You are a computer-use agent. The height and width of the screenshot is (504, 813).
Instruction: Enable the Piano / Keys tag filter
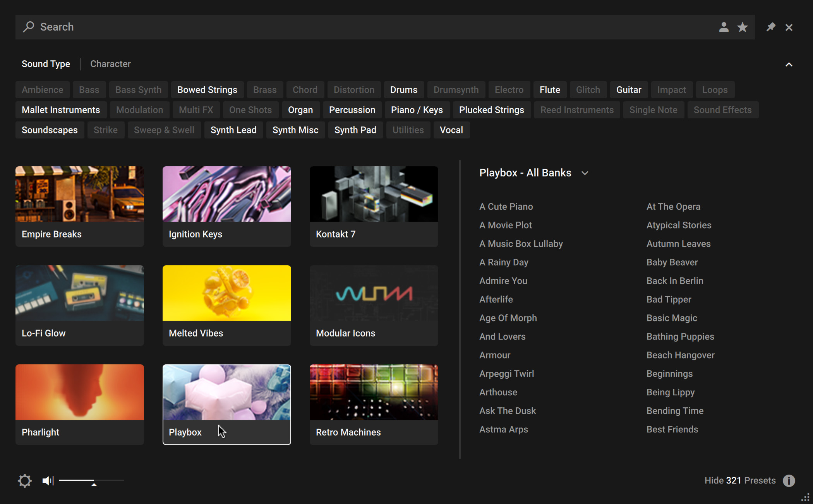(417, 110)
